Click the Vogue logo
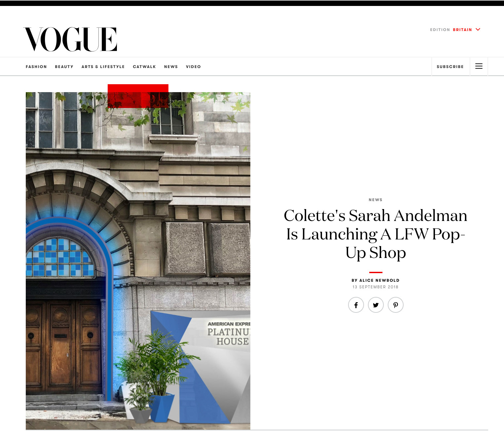This screenshot has width=504, height=431. 70,39
